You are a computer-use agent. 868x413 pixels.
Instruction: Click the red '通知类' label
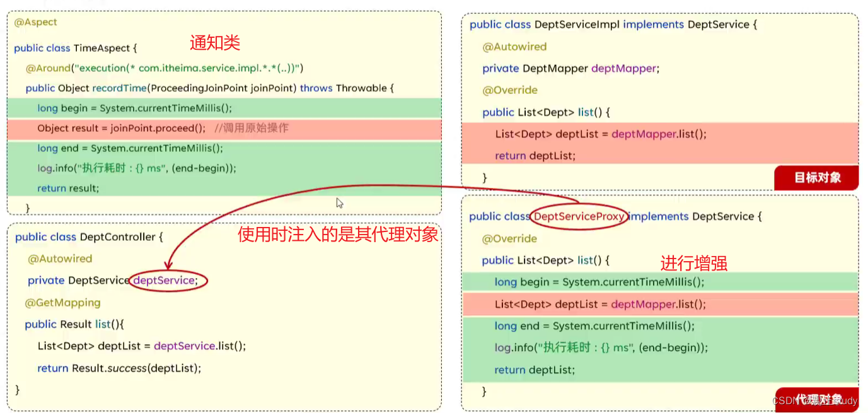click(216, 43)
